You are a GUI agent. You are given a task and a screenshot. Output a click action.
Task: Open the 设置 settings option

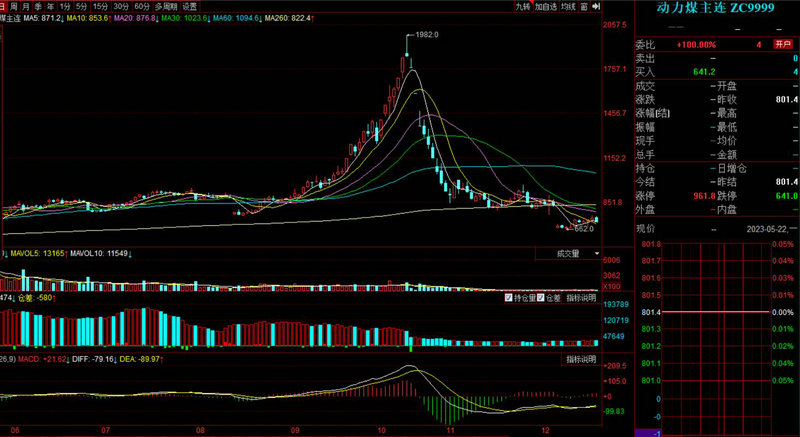point(190,6)
